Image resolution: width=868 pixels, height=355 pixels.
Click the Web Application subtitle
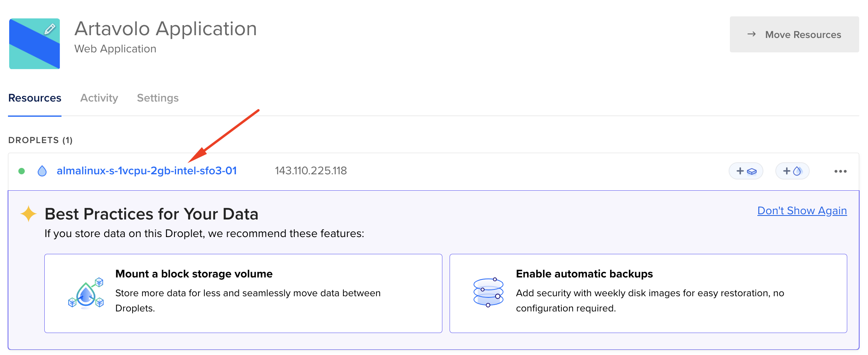pos(115,49)
